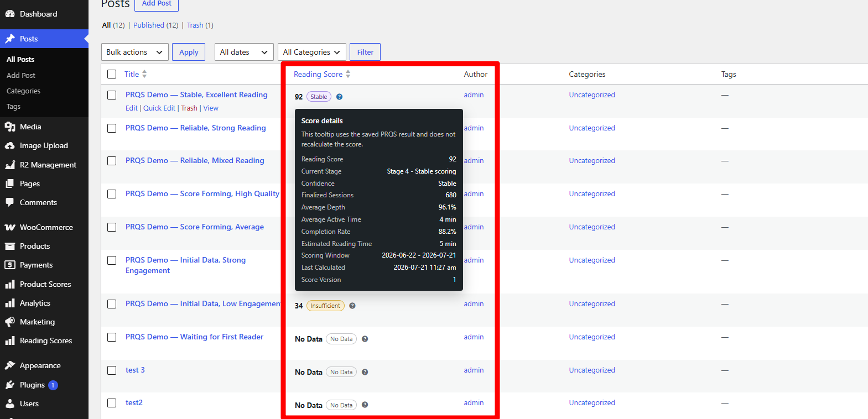
Task: Open All Posts submenu item
Action: (x=20, y=59)
